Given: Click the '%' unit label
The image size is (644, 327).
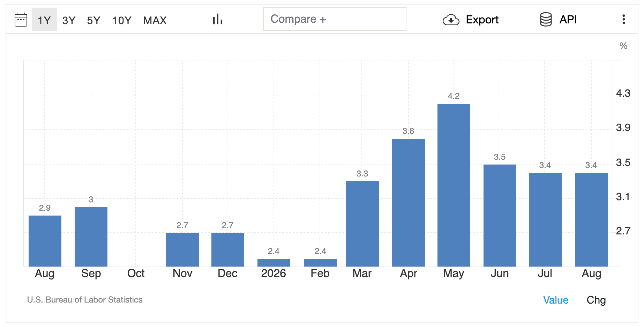Looking at the screenshot, I should coord(623,46).
